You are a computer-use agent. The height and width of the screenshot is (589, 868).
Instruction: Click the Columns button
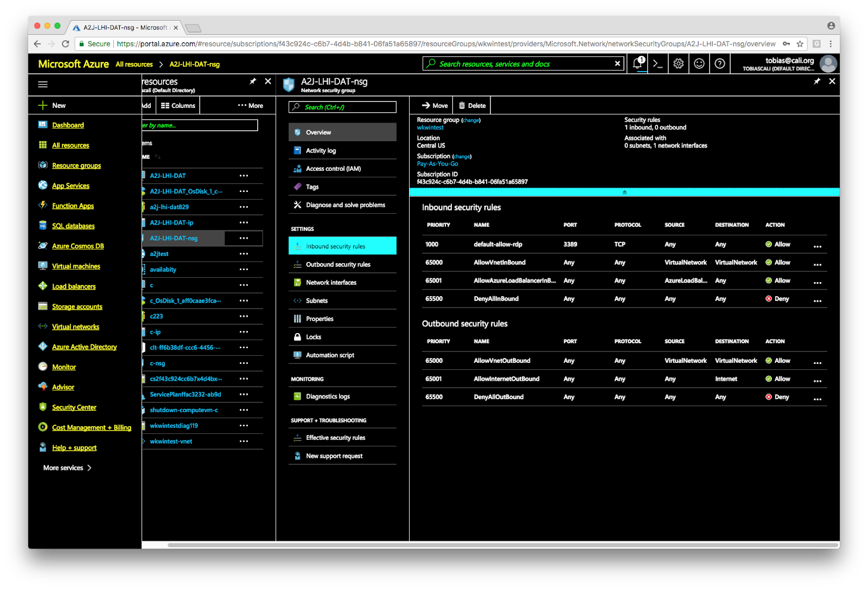(178, 106)
